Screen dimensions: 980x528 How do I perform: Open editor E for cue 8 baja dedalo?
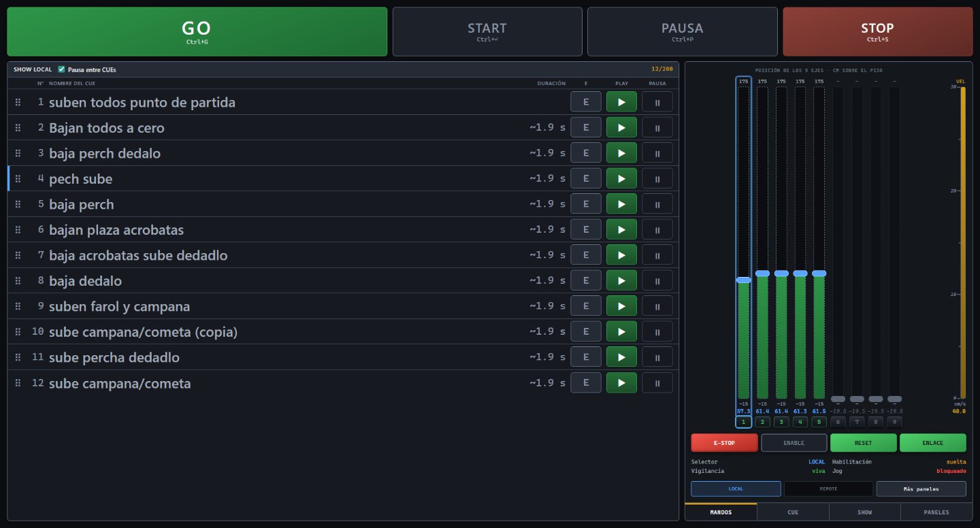click(586, 281)
